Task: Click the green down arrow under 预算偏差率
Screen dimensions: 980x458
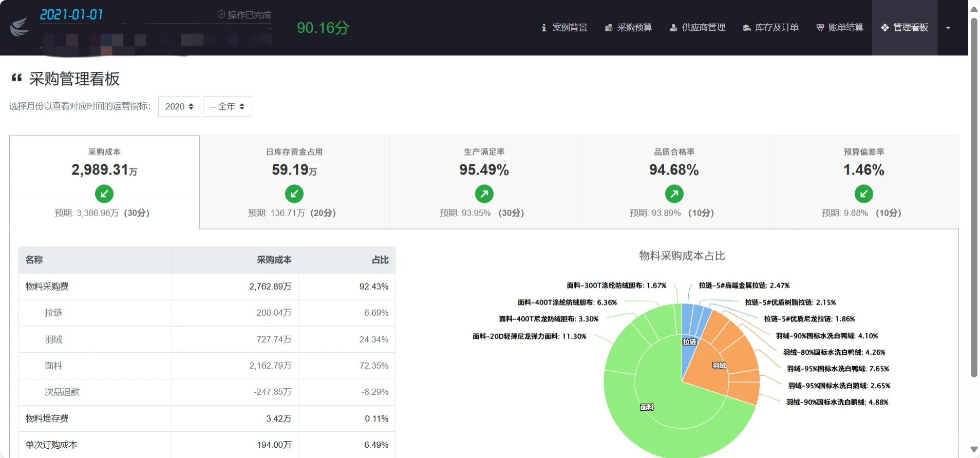Action: click(864, 194)
